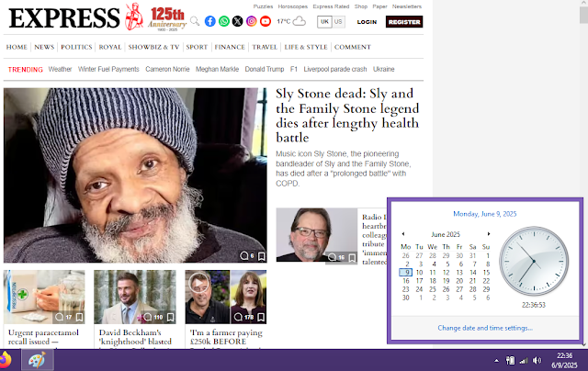The height and width of the screenshot is (371, 588).
Task: Bookmark the Radio tribute article
Action: [x=352, y=258]
